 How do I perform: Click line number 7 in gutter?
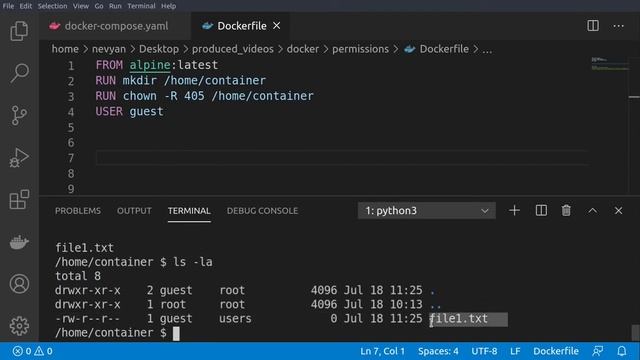click(x=71, y=158)
